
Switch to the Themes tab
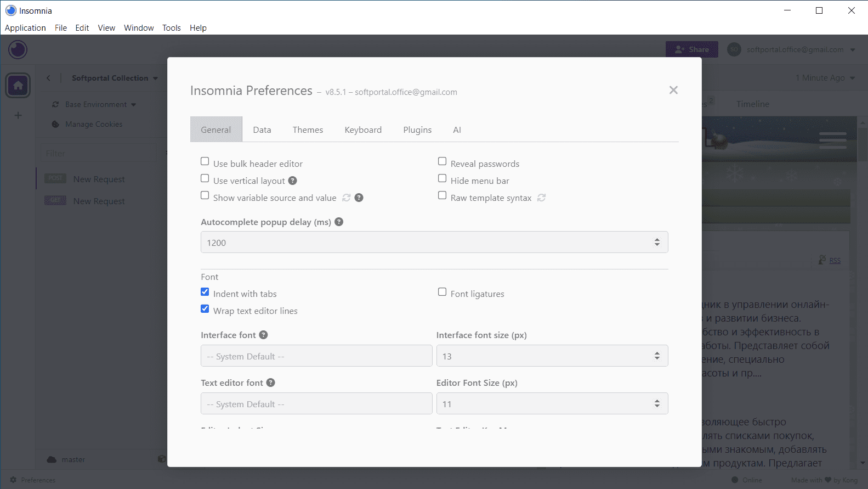[308, 130]
